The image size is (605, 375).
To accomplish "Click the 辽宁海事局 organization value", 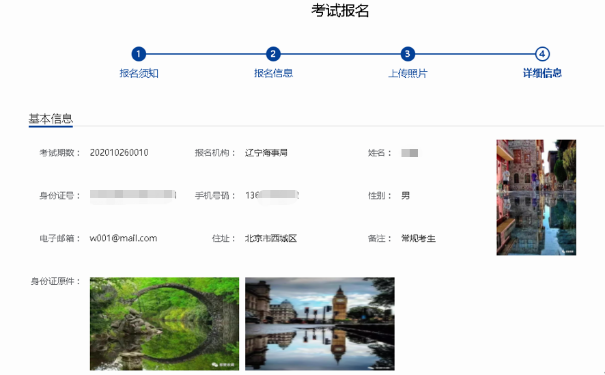I will 266,153.
